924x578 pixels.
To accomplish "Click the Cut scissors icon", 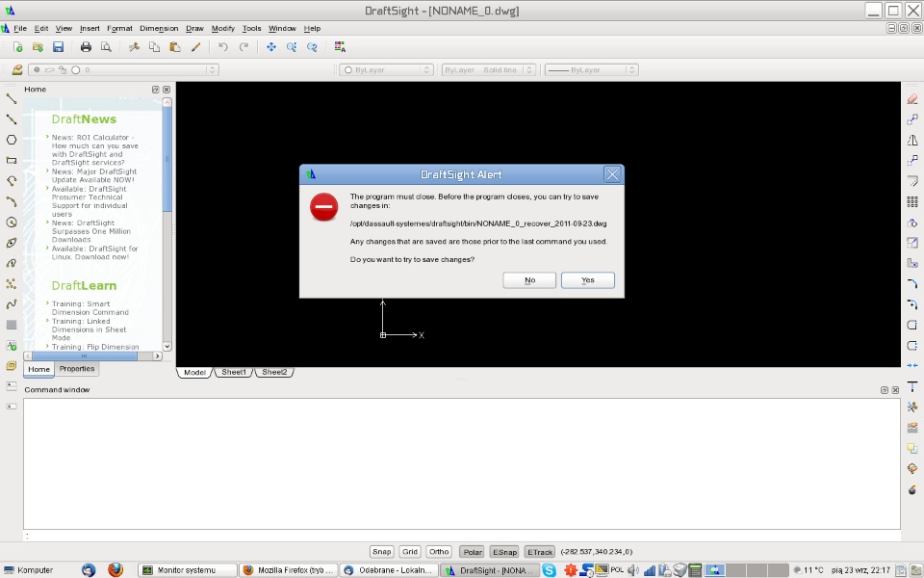I will click(x=135, y=47).
